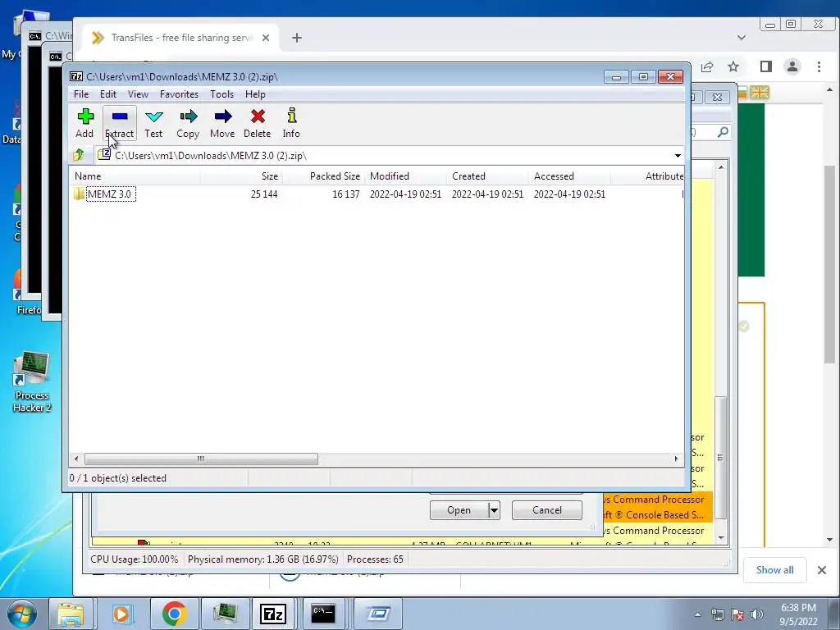The image size is (840, 630).
Task: Click the horizontal scrollbar thumb in 7-Zip
Action: tap(201, 459)
